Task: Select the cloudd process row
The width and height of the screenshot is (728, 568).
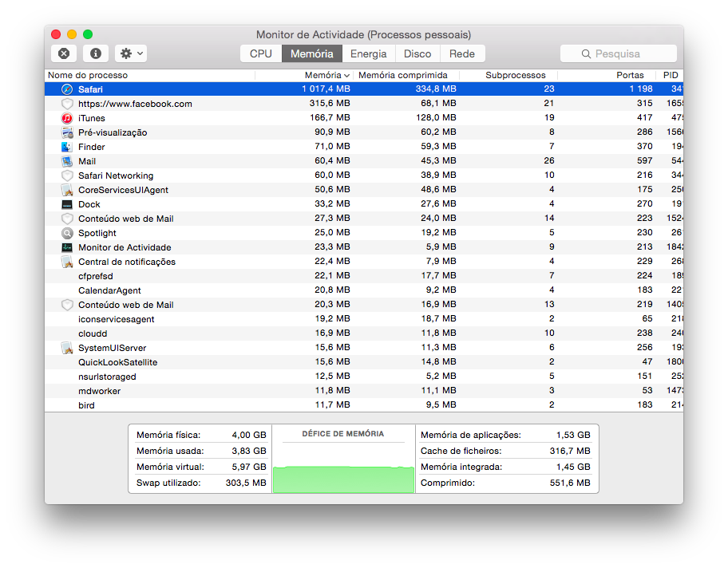Action: click(x=364, y=333)
